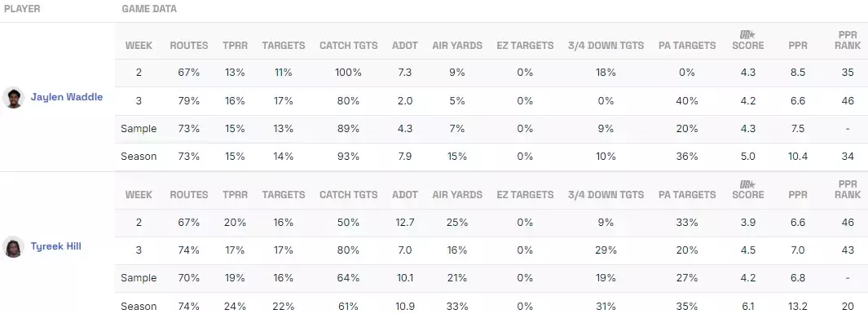Image resolution: width=868 pixels, height=314 pixels.
Task: Click PPR RANK header in Waddle's table
Action: 848,40
